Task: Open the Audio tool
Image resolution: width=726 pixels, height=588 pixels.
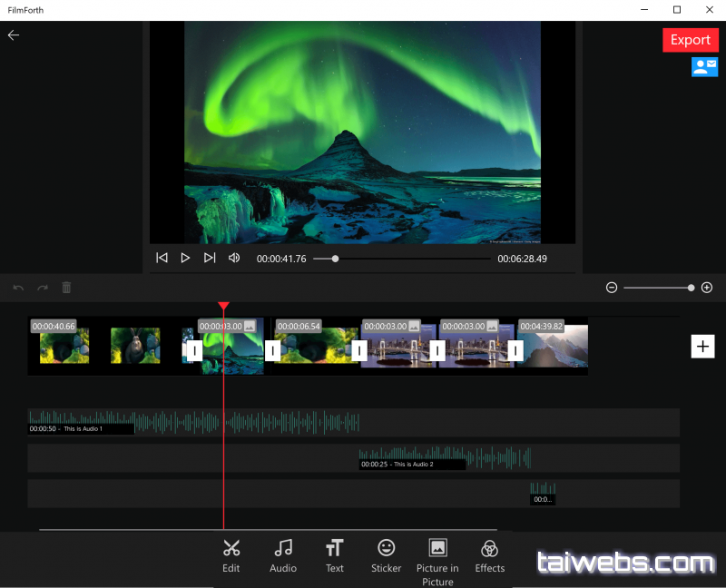Action: coord(283,554)
